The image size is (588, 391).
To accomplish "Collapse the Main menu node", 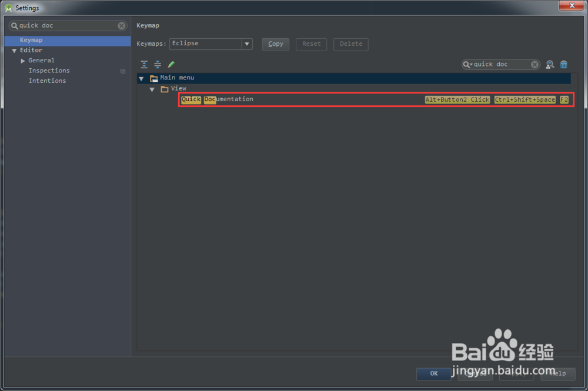I will [141, 78].
